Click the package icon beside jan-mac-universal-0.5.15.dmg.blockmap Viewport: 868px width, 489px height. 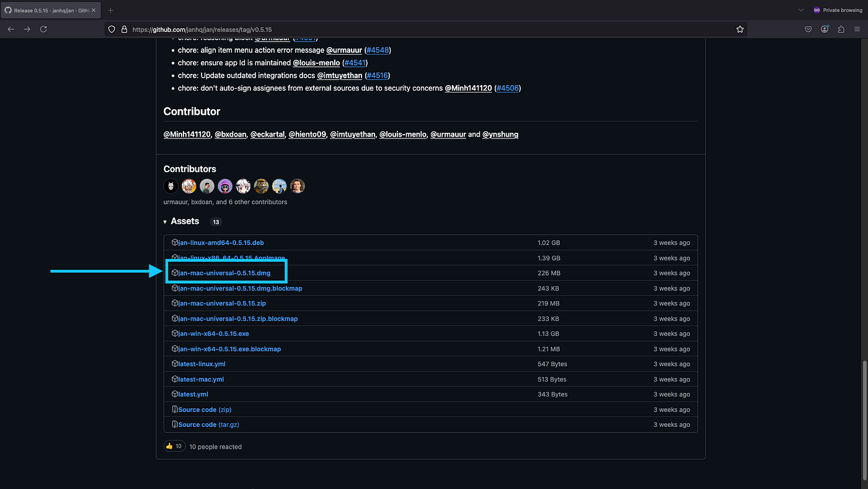[175, 289]
